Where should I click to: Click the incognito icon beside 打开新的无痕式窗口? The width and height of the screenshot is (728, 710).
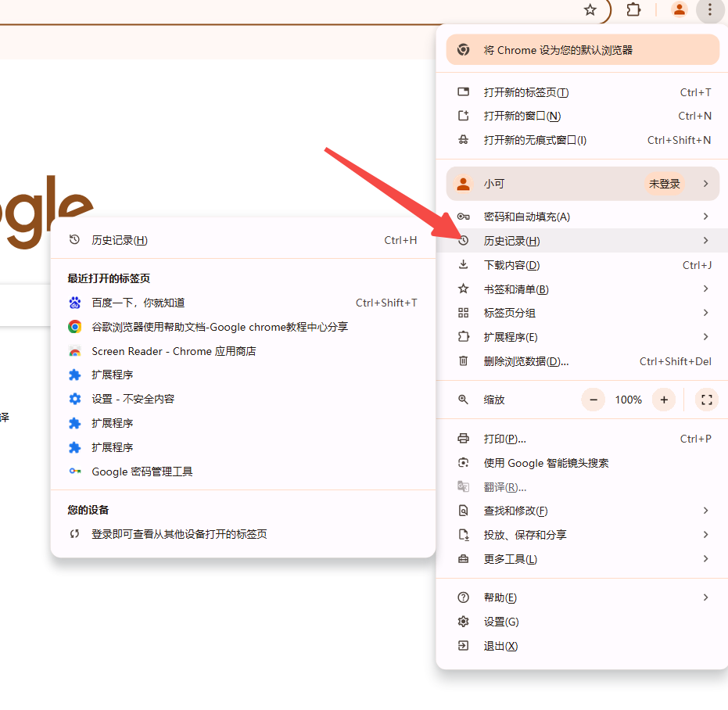coord(464,140)
